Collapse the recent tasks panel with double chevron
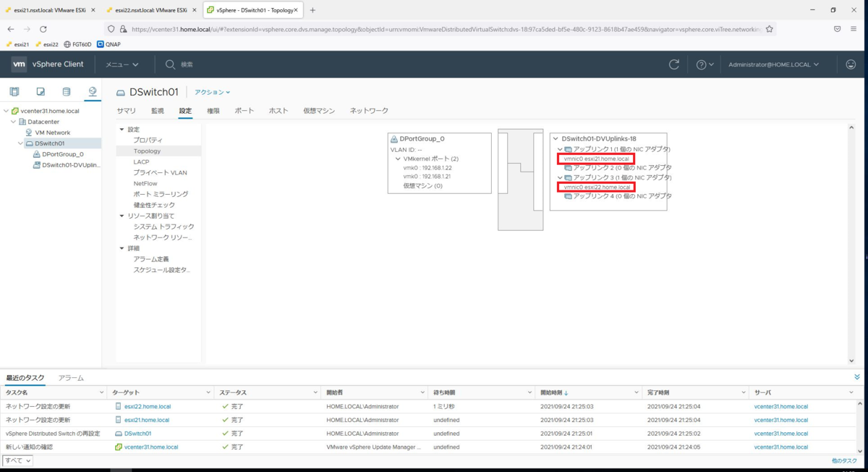 [857, 377]
